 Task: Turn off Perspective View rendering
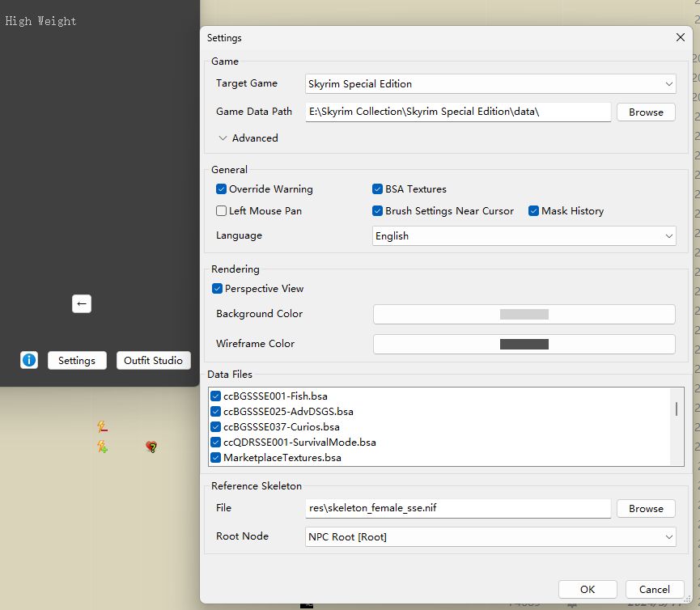coord(218,289)
